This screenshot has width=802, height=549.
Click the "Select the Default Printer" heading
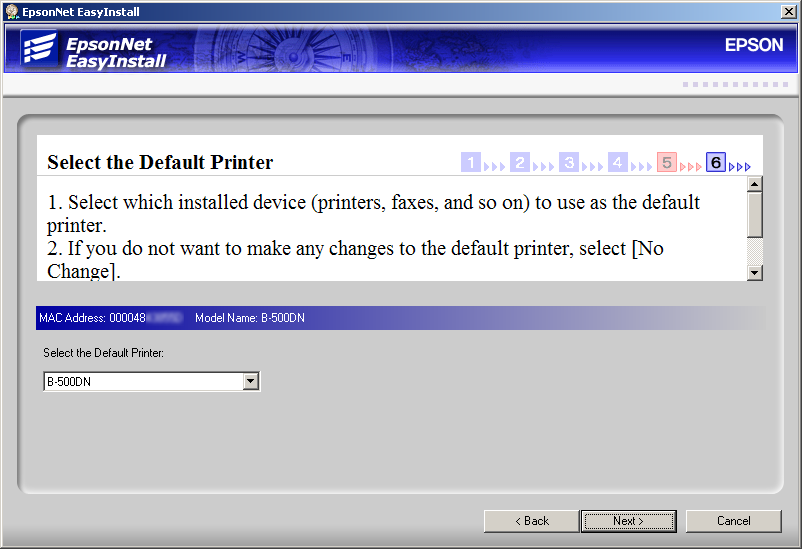[x=160, y=162]
